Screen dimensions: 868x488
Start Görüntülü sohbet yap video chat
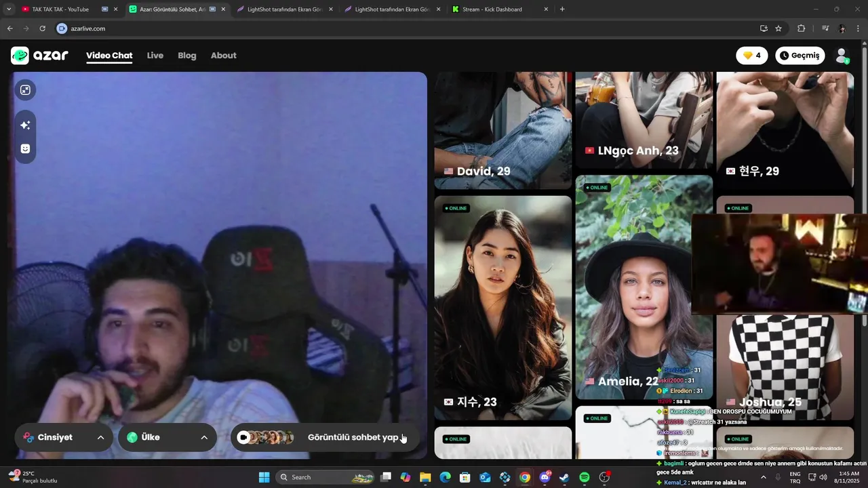pos(325,437)
